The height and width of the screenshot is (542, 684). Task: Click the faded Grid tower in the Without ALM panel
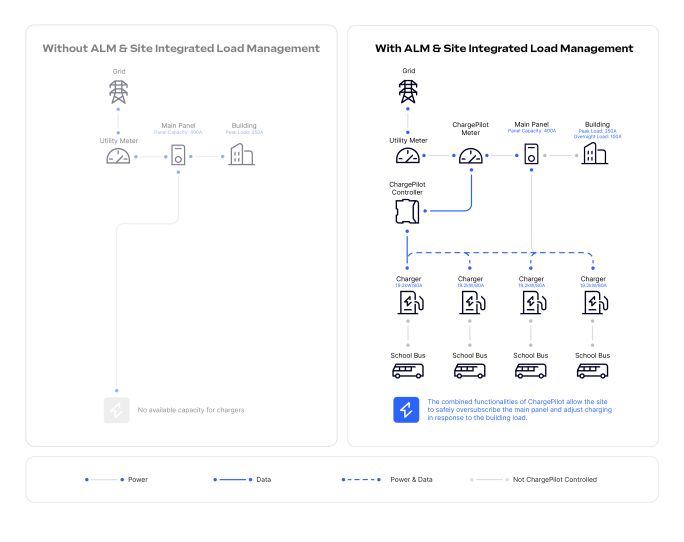pos(119,92)
